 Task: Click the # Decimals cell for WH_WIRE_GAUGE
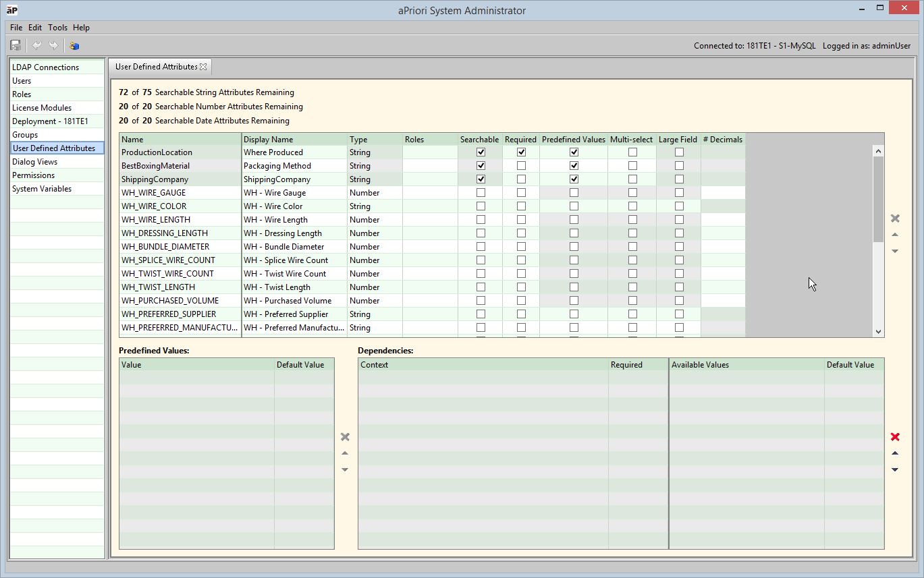pyautogui.click(x=723, y=193)
